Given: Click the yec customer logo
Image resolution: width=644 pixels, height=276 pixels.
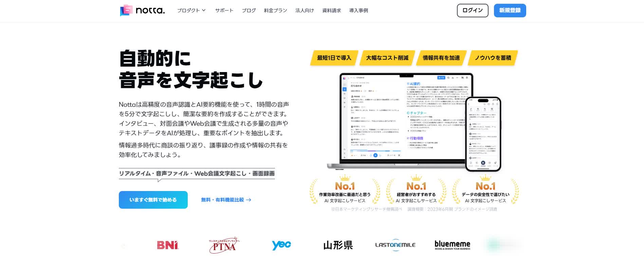Looking at the screenshot, I should 281,245.
